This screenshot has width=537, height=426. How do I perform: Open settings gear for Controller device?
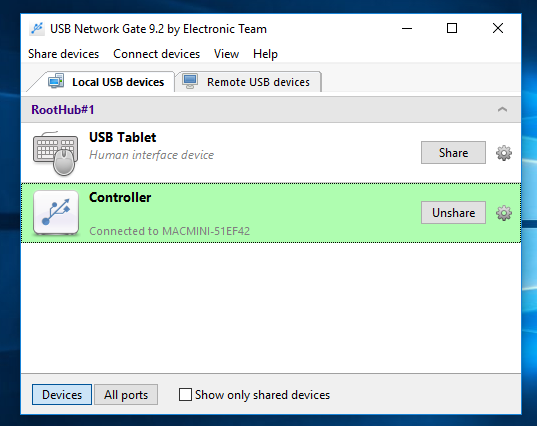point(504,213)
